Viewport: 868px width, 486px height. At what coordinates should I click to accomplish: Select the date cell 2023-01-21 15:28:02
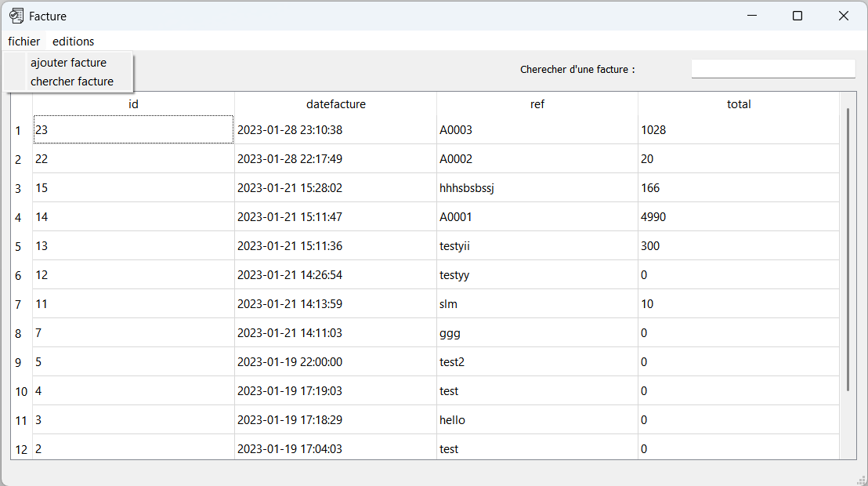pos(335,188)
